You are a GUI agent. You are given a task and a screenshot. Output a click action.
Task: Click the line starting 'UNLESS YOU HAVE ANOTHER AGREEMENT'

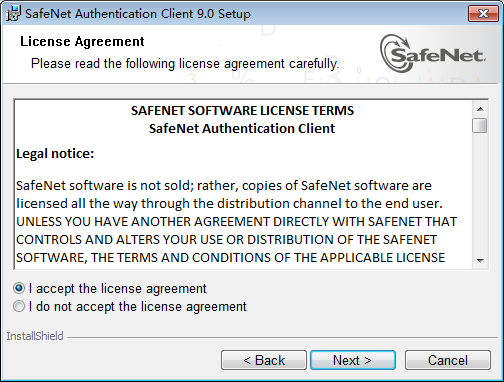click(x=236, y=222)
